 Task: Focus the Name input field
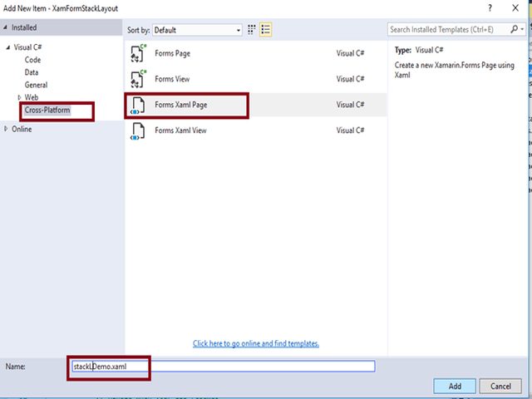(224, 367)
